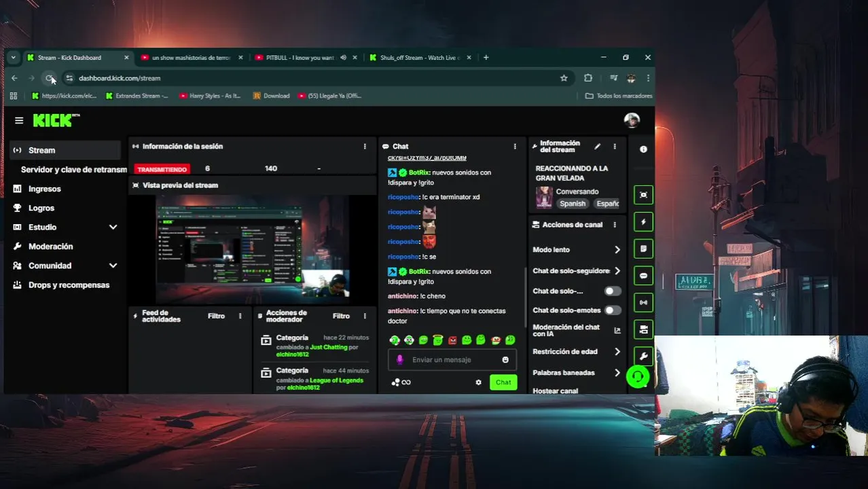Image resolution: width=868 pixels, height=489 pixels.
Task: Open Todos los marcadores folder
Action: tap(619, 96)
